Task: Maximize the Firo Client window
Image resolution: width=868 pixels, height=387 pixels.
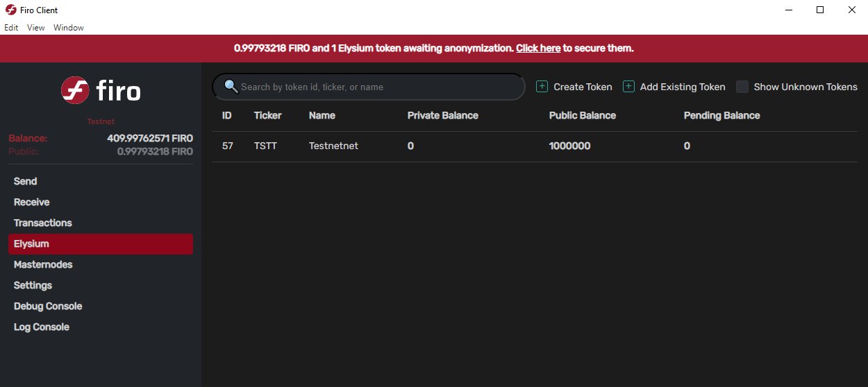Action: pyautogui.click(x=820, y=10)
